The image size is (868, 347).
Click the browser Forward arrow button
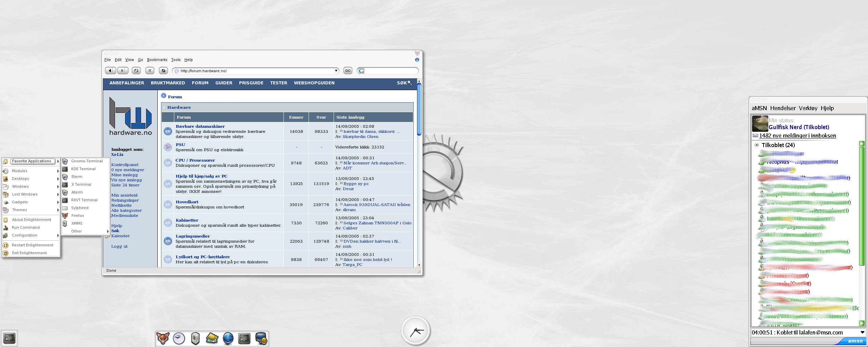123,70
